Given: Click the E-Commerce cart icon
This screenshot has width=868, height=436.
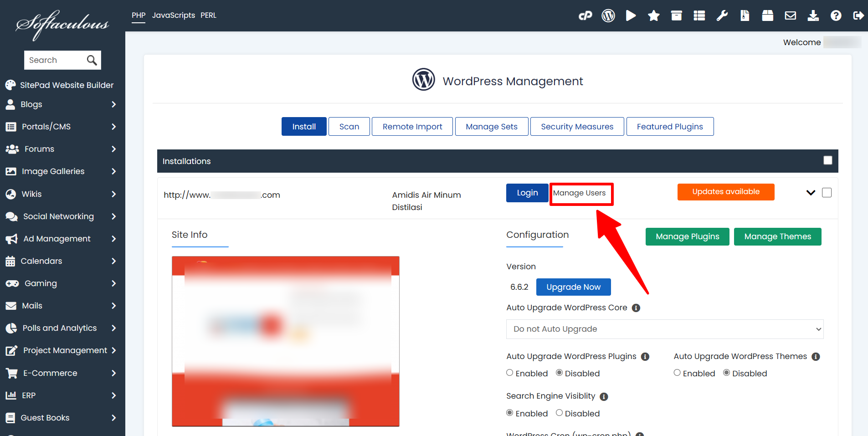Looking at the screenshot, I should click(11, 373).
